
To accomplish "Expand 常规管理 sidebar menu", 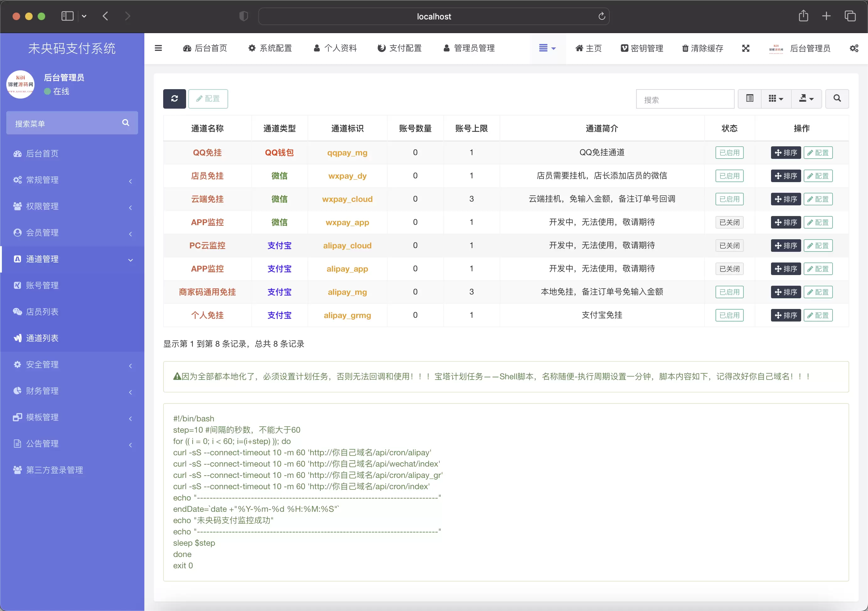I will 72,180.
